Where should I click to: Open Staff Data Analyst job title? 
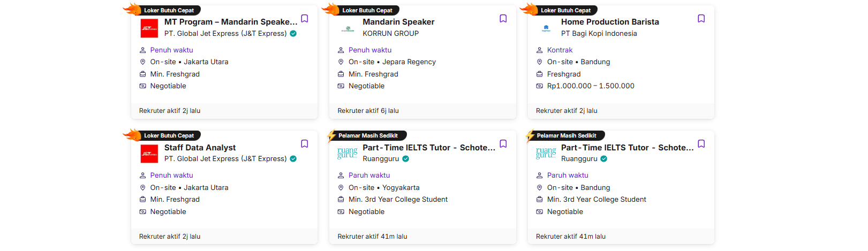(x=200, y=148)
